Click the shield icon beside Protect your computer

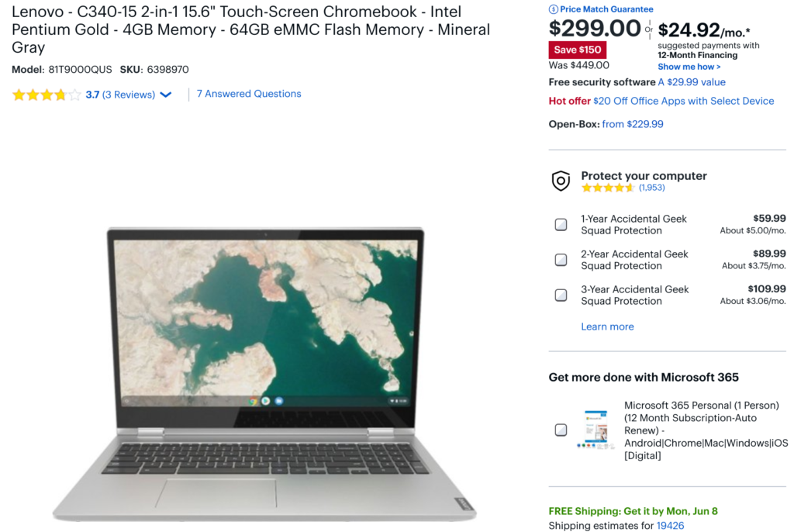(561, 181)
